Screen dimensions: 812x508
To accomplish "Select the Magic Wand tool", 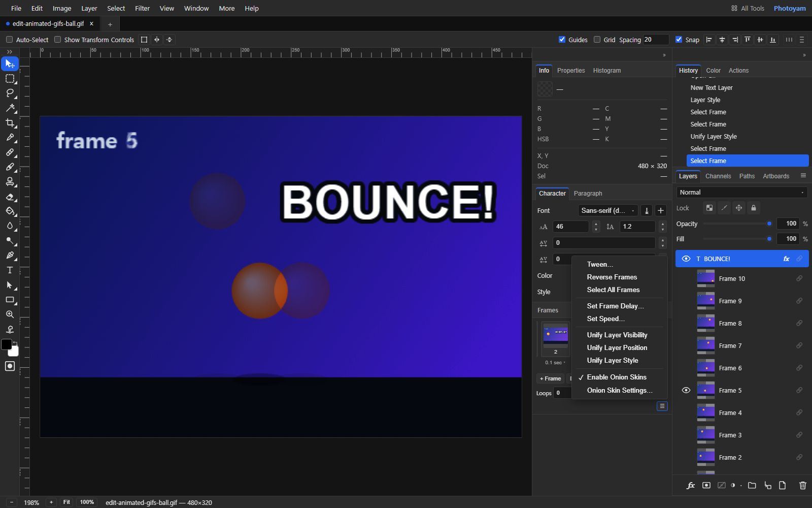I will (x=10, y=108).
